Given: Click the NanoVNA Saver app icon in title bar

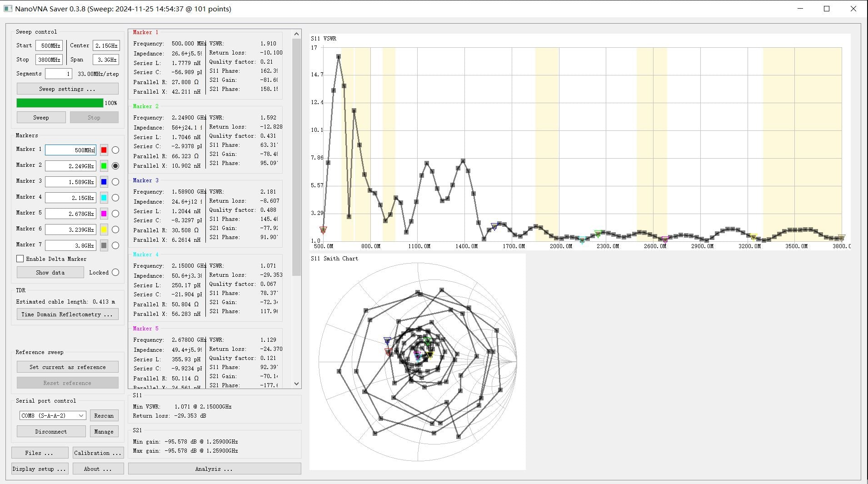Looking at the screenshot, I should 8,9.
